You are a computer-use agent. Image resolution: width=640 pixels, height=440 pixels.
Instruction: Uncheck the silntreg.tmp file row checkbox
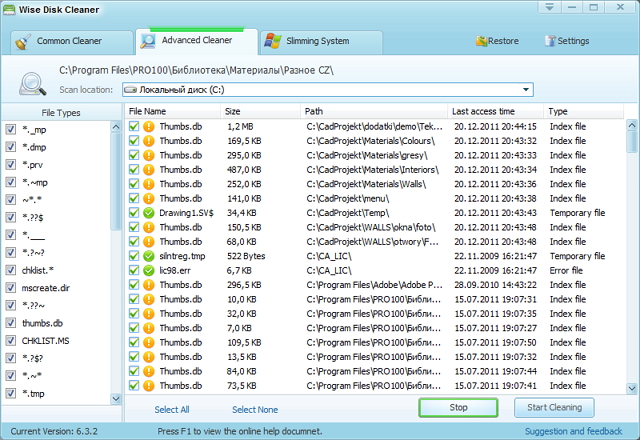(x=133, y=256)
